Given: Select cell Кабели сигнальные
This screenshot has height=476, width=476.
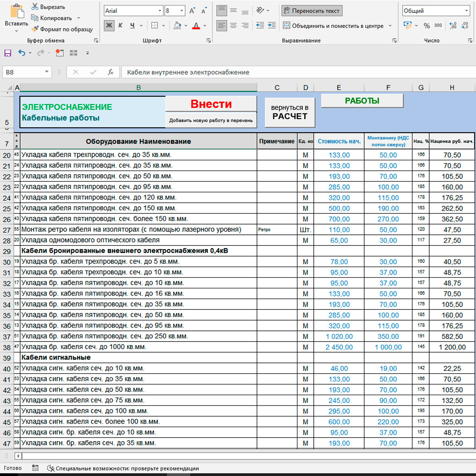Looking at the screenshot, I should coord(138,357).
